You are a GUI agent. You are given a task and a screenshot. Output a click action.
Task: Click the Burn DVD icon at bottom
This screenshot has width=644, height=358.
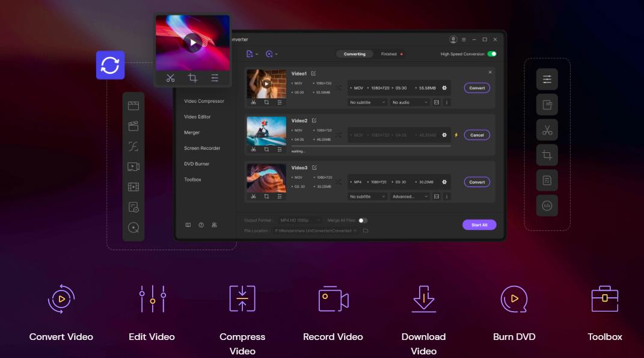point(514,299)
